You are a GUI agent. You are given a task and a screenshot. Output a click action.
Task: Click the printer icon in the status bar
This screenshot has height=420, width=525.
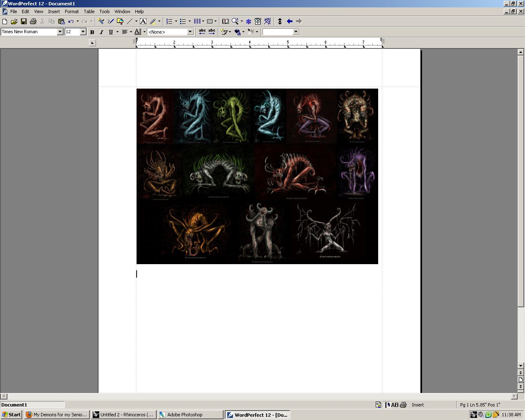[x=403, y=405]
